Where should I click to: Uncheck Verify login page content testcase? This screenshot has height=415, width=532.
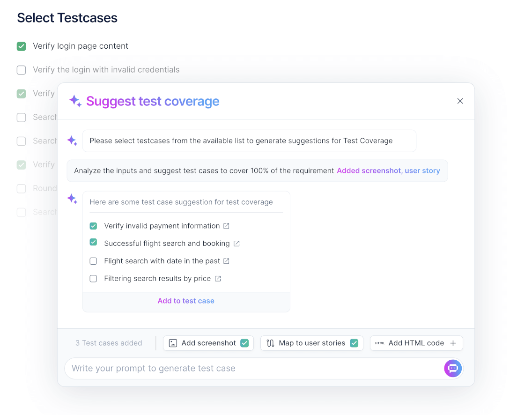pos(22,46)
